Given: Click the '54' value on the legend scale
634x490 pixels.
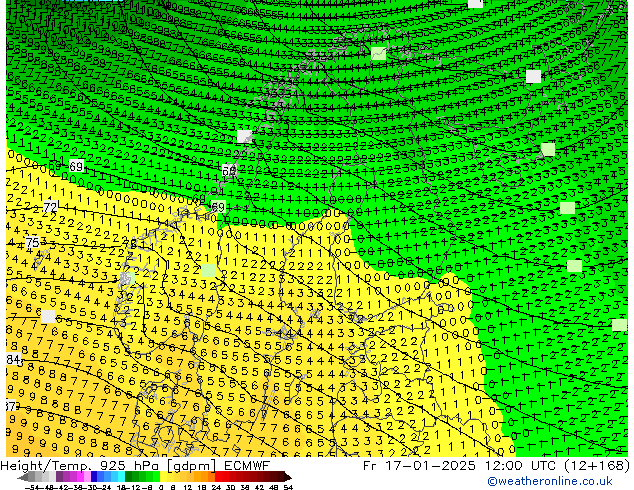Looking at the screenshot, I should [288, 487].
